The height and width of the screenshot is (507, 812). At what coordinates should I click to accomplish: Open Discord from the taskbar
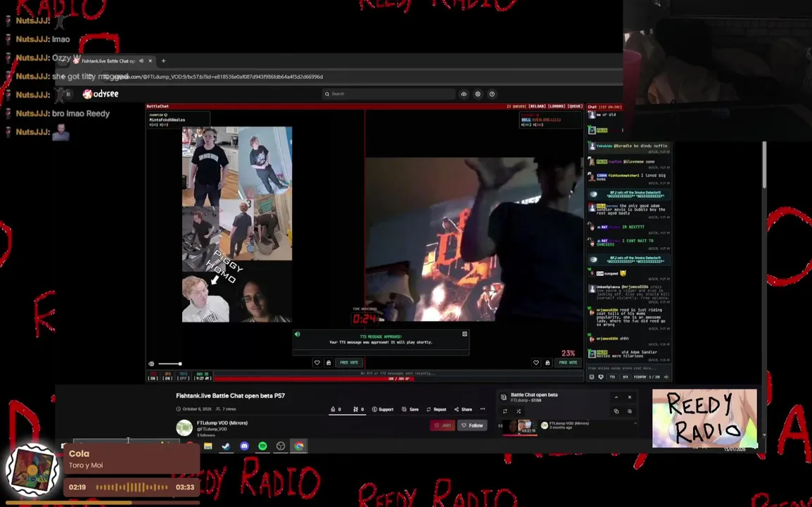pos(244,446)
